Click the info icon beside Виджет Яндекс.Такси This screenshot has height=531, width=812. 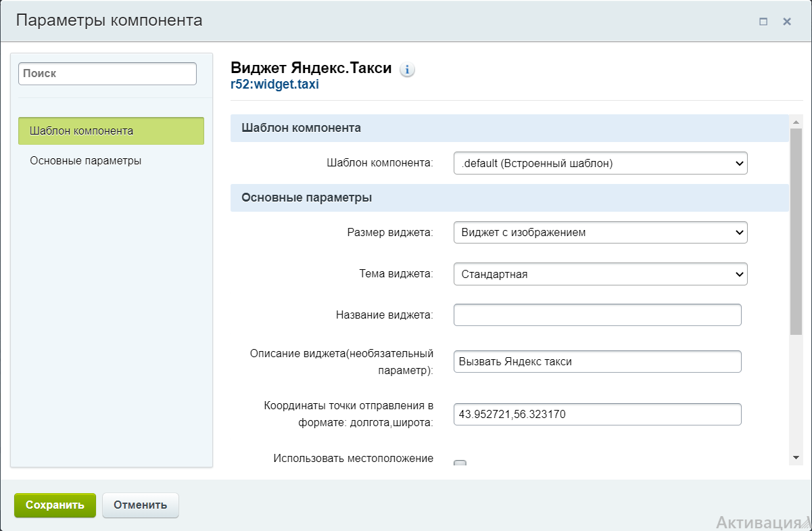point(407,70)
